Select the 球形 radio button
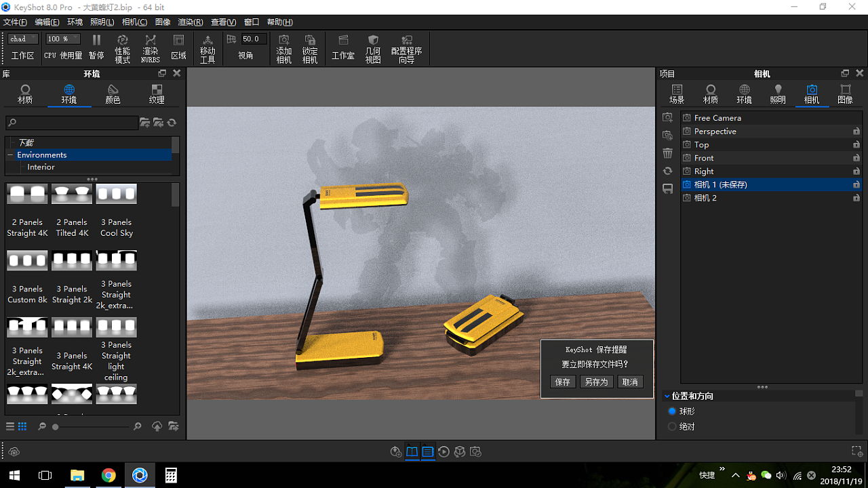The width and height of the screenshot is (868, 488). click(671, 411)
